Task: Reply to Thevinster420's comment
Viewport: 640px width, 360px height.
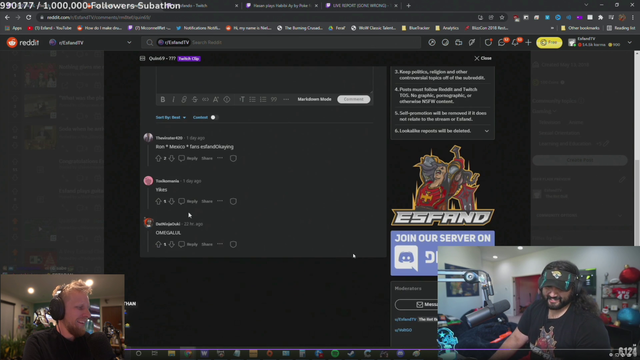Action: (x=188, y=158)
